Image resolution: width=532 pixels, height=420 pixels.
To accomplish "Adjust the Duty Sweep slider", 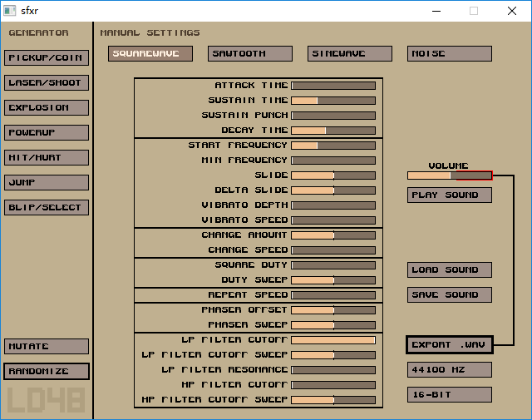I will [333, 280].
